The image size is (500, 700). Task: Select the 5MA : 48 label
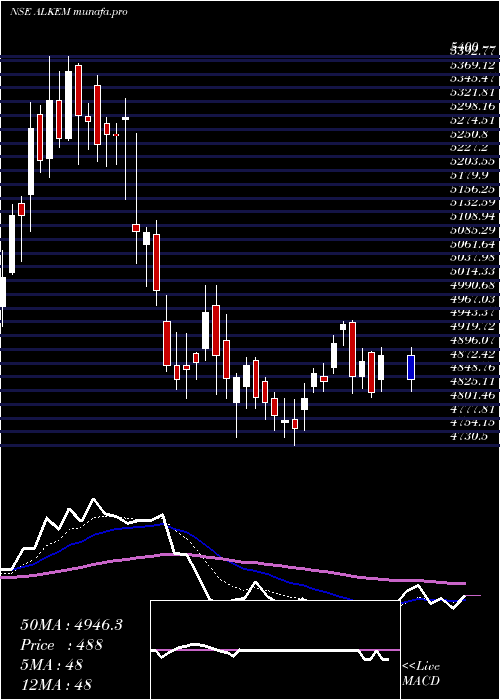point(51,664)
